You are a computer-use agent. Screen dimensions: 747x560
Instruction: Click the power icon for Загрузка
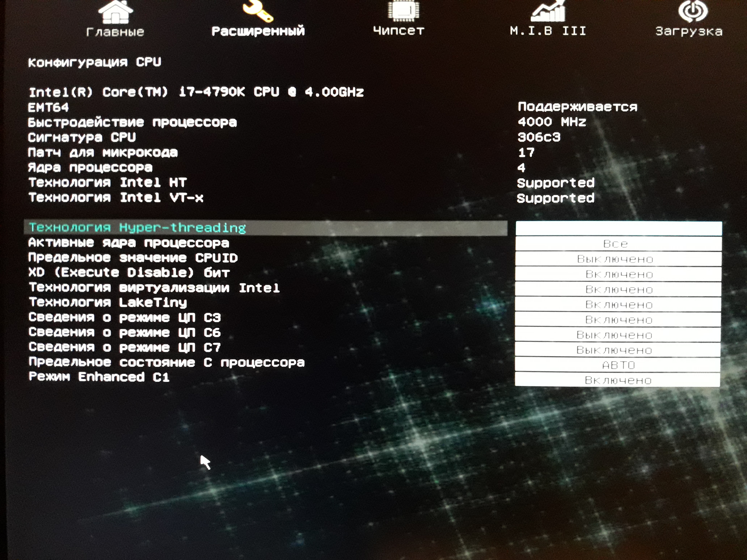coord(693,11)
